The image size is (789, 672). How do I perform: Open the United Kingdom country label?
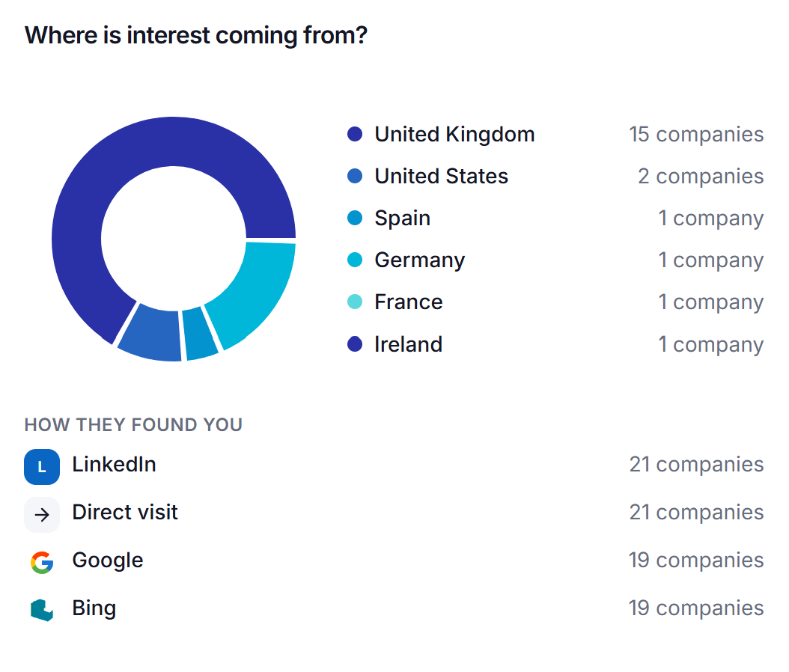click(x=454, y=134)
